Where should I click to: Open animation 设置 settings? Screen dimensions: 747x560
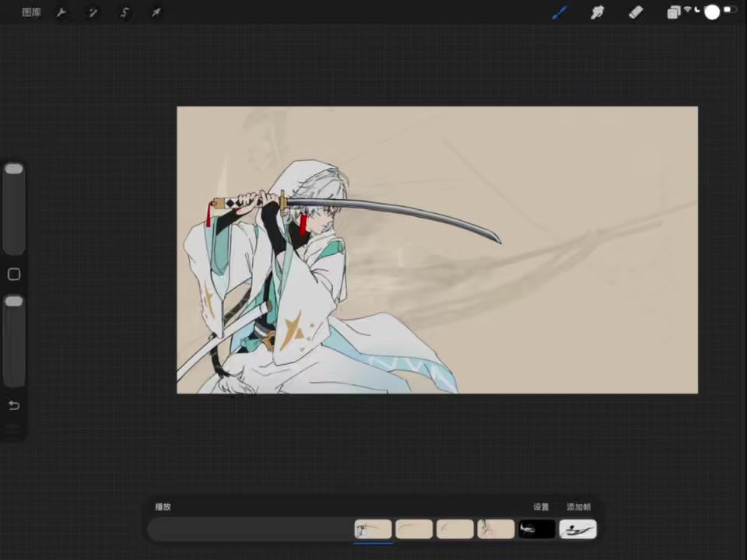tap(541, 507)
